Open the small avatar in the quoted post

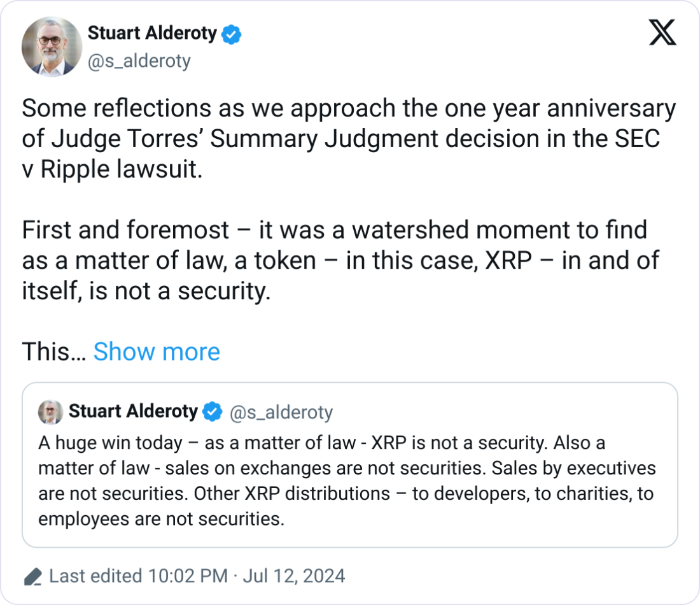pos(50,412)
